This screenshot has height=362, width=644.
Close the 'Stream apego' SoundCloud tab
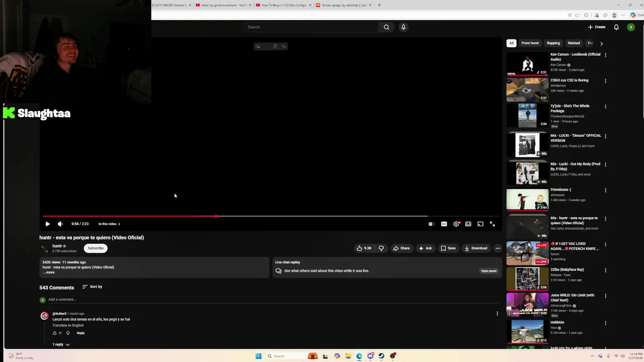click(x=370, y=5)
